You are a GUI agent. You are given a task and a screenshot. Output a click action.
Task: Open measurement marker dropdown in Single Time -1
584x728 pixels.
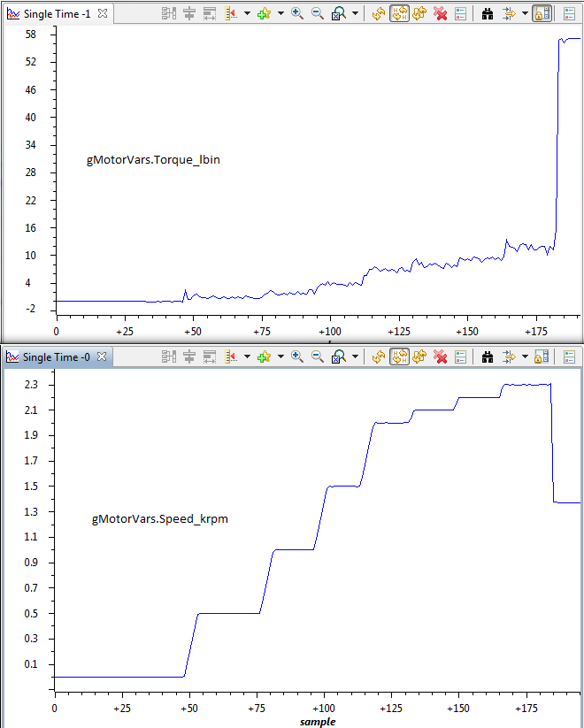tap(247, 13)
